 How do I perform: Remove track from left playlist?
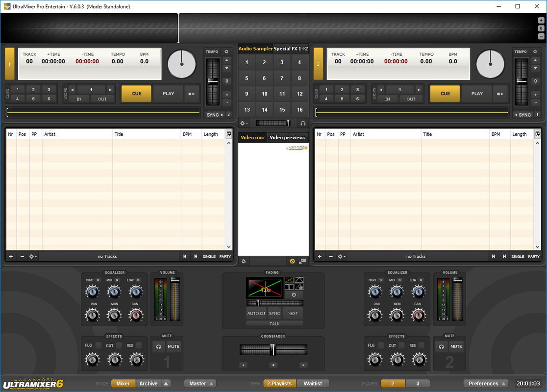[x=22, y=256]
